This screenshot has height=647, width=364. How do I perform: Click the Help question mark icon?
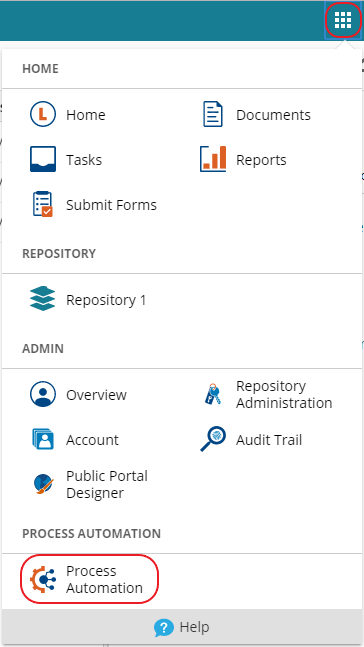pos(164,628)
